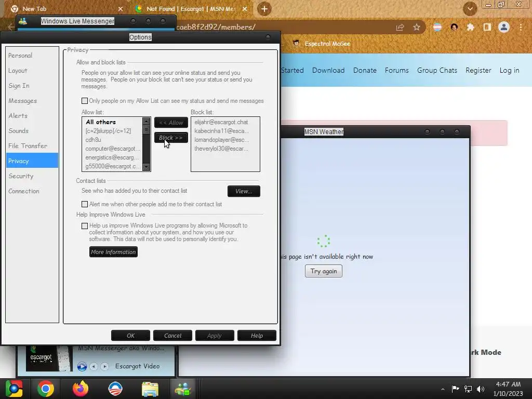Screen dimensions: 532x399
Task: Open Chrome extensions puzzle icon
Action: pyautogui.click(x=471, y=27)
